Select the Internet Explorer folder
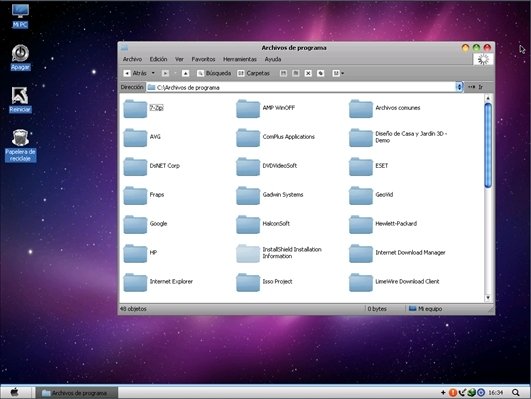The width and height of the screenshot is (531, 399). (x=158, y=281)
